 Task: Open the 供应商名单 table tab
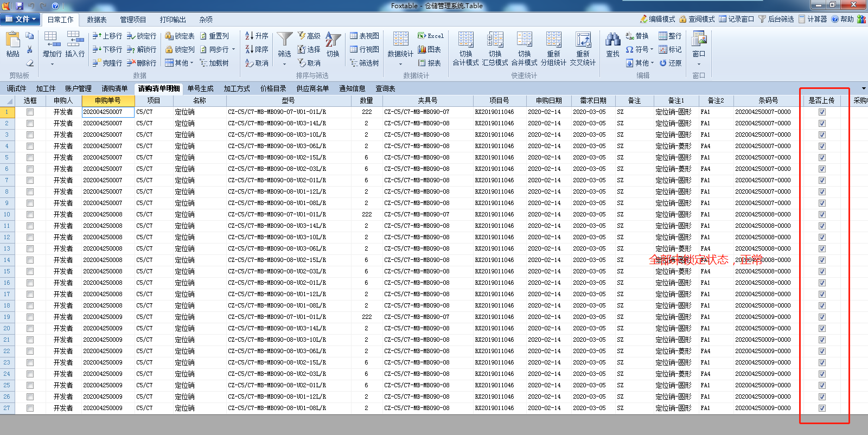[x=312, y=88]
